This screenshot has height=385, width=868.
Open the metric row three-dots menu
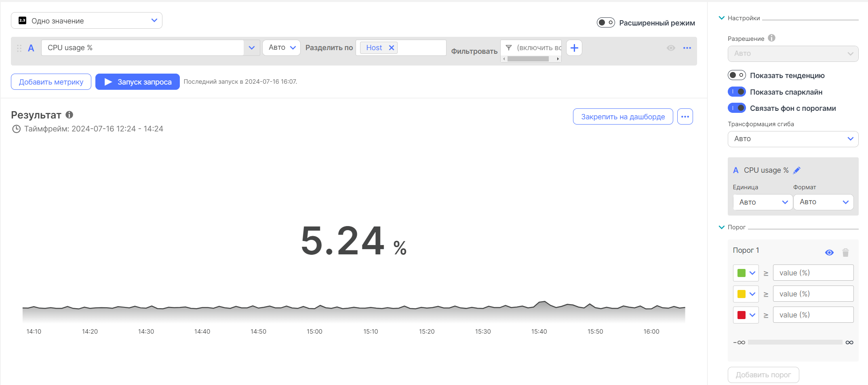pos(687,48)
